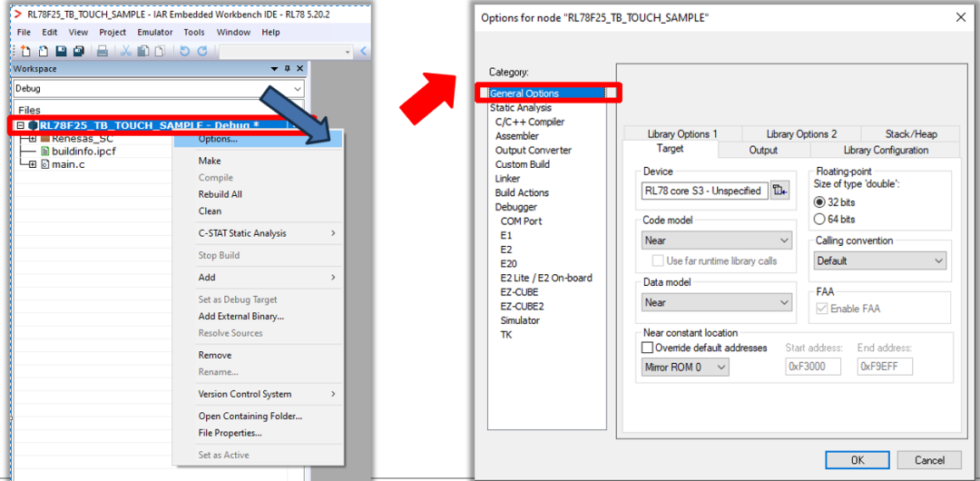This screenshot has width=980, height=481.
Task: Click the Cancel button
Action: point(929,460)
